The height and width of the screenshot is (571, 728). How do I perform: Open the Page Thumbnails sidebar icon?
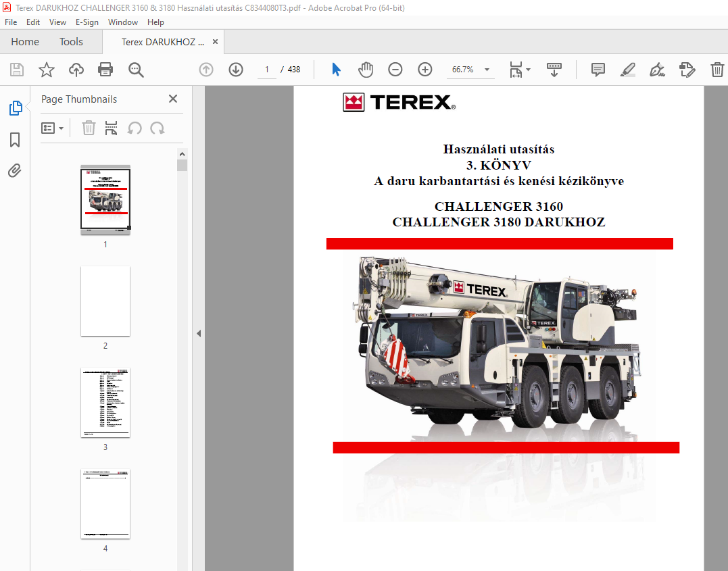coord(16,108)
